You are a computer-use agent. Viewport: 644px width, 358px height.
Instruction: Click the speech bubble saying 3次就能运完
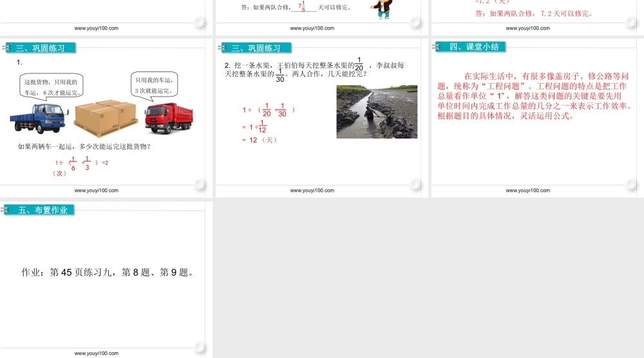click(x=154, y=84)
